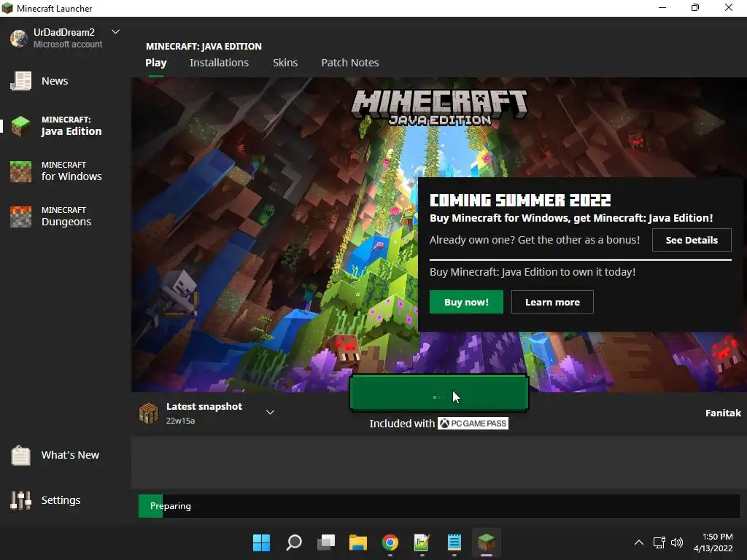Open the Windows Start menu

[x=262, y=542]
